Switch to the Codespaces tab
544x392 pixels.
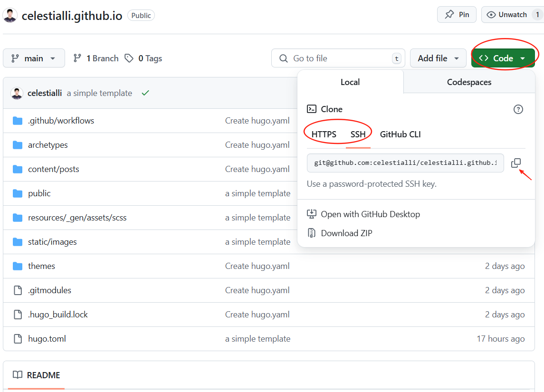coord(468,82)
